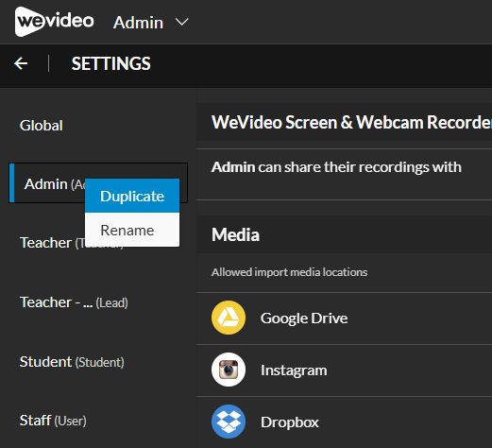Select the Staff (User) role
Screen dimensions: 492x448
[53, 421]
